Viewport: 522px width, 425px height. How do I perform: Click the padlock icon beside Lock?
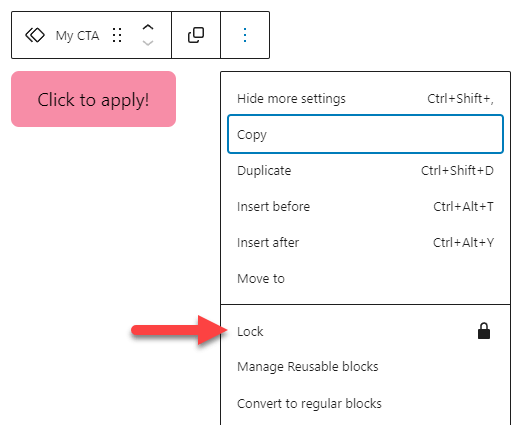coord(484,331)
